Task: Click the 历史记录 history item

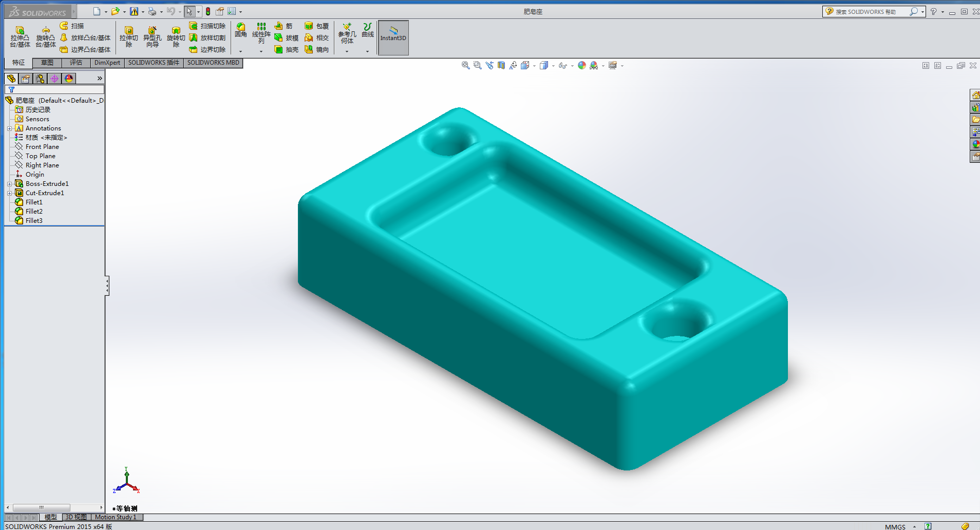Action: 33,110
